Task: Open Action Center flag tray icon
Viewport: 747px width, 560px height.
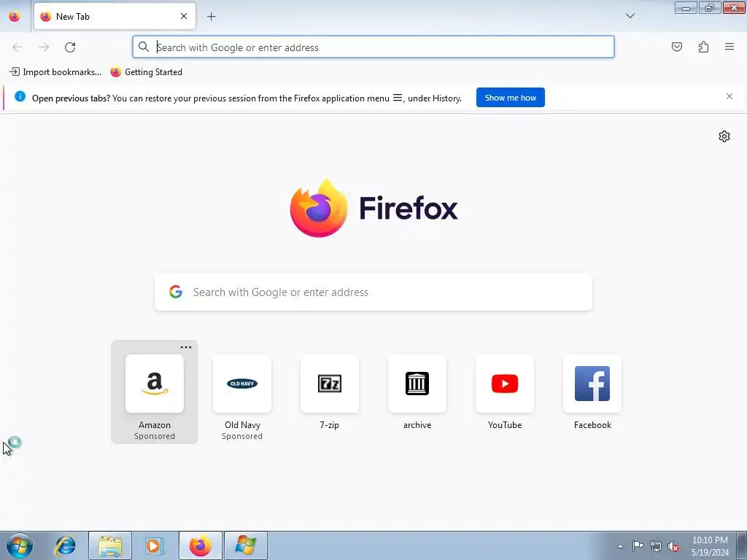Action: (x=638, y=546)
